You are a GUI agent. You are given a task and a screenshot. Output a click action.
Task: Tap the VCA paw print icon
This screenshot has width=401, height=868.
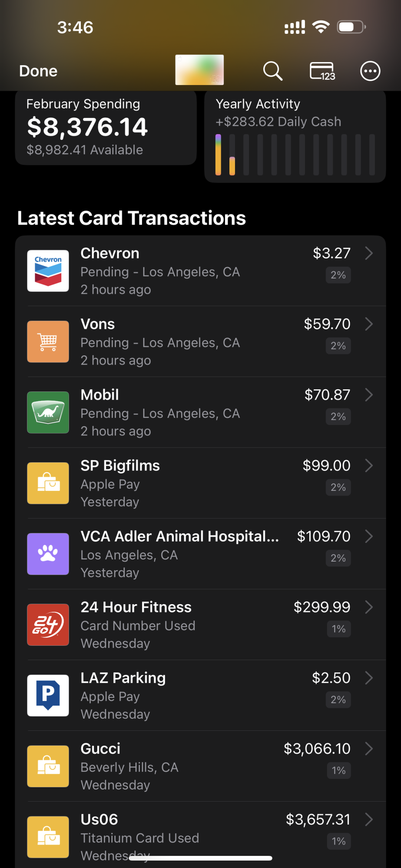48,554
